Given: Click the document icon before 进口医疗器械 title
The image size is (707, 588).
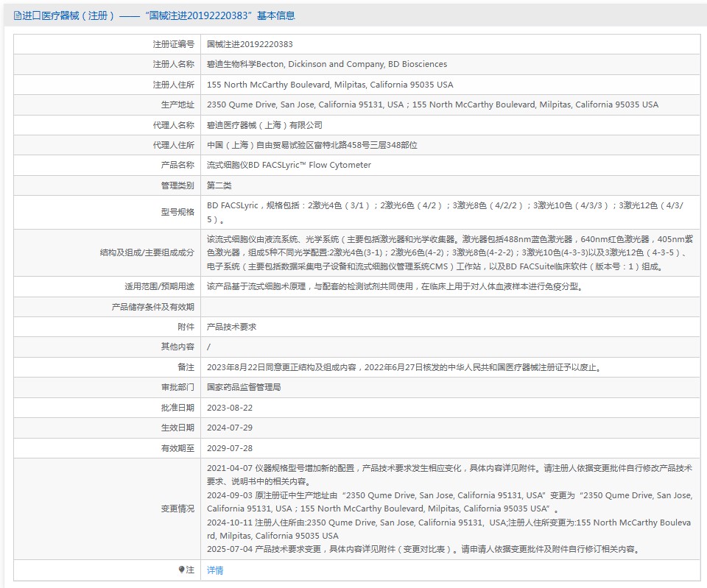Looking at the screenshot, I should [x=17, y=15].
